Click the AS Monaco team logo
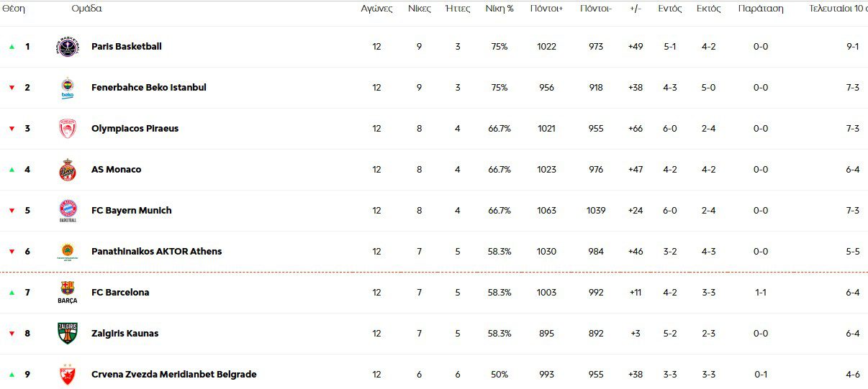Image resolution: width=868 pixels, height=389 pixels. pyautogui.click(x=67, y=170)
